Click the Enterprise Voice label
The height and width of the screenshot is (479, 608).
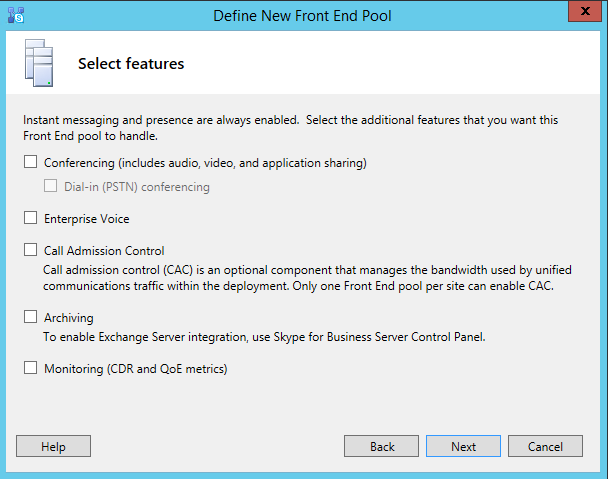pyautogui.click(x=86, y=218)
